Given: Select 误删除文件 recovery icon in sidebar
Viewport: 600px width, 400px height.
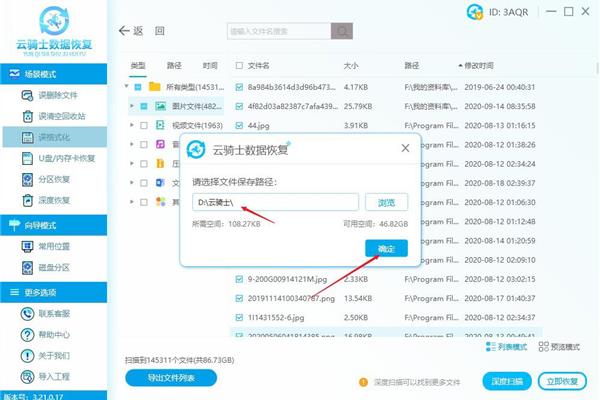Looking at the screenshot, I should 27,95.
